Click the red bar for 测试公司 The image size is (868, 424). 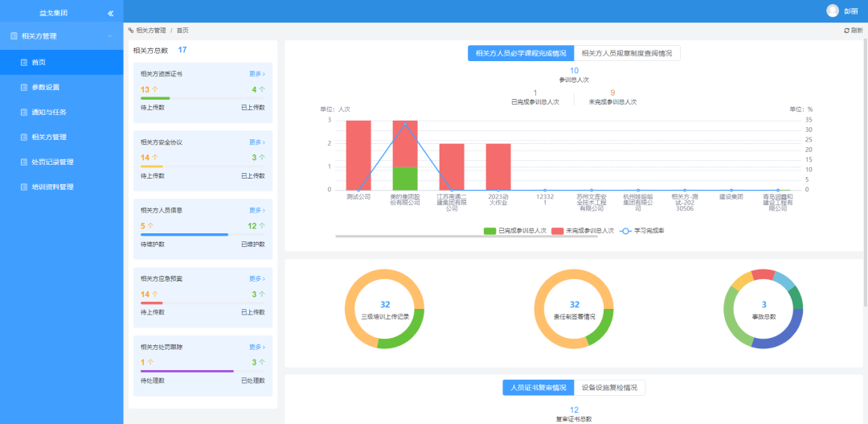click(x=358, y=154)
